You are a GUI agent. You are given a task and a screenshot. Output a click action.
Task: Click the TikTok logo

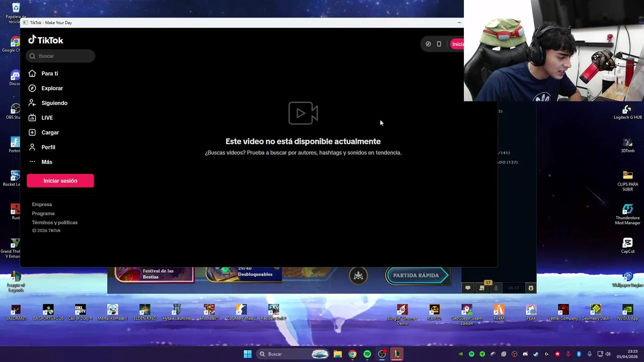tap(46, 40)
